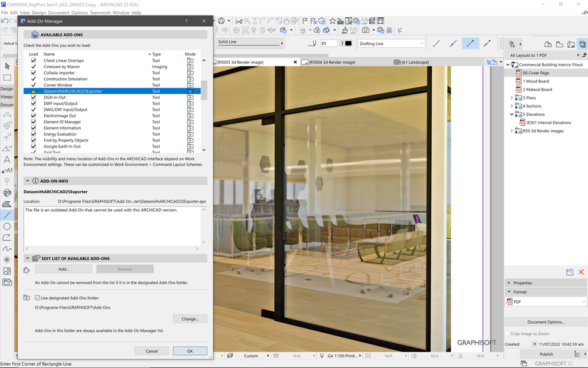The width and height of the screenshot is (588, 368).
Task: Click the black pen color swatch
Action: (x=348, y=43)
